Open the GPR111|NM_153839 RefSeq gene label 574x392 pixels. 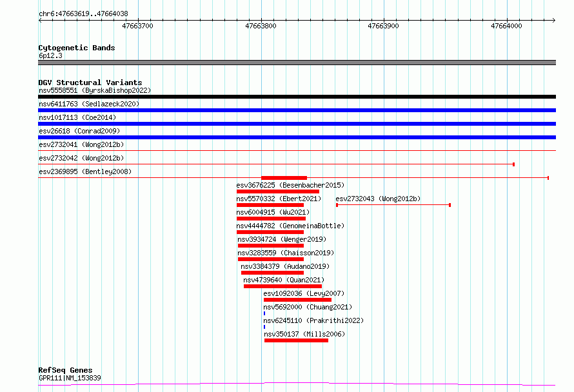(70, 378)
